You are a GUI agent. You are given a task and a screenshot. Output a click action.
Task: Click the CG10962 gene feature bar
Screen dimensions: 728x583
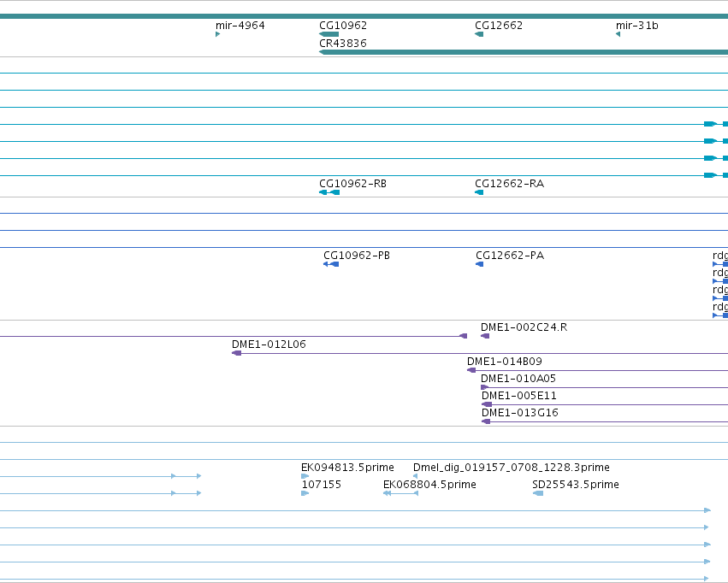[x=329, y=34]
